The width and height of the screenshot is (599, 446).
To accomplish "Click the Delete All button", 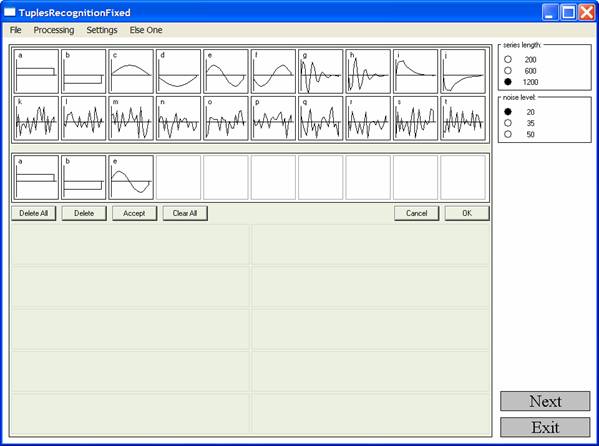I will 34,213.
